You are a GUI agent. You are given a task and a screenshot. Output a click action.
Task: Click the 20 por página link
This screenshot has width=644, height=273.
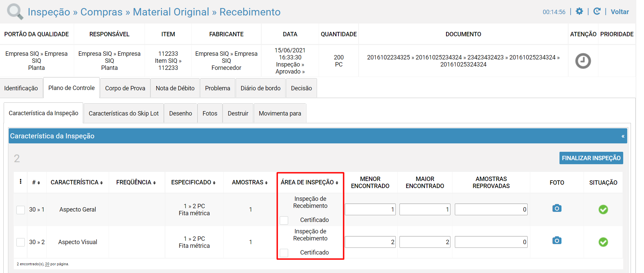47,264
